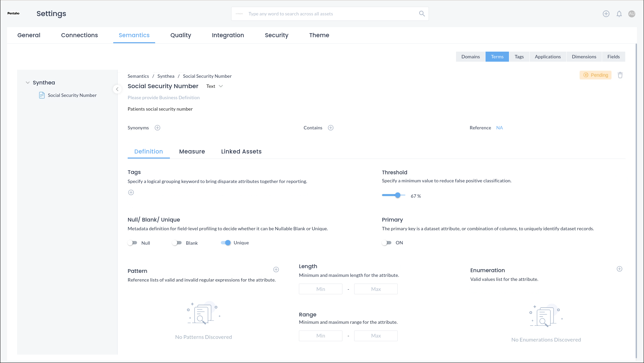Add a synonym with the plus icon
The height and width of the screenshot is (363, 644).
[157, 128]
